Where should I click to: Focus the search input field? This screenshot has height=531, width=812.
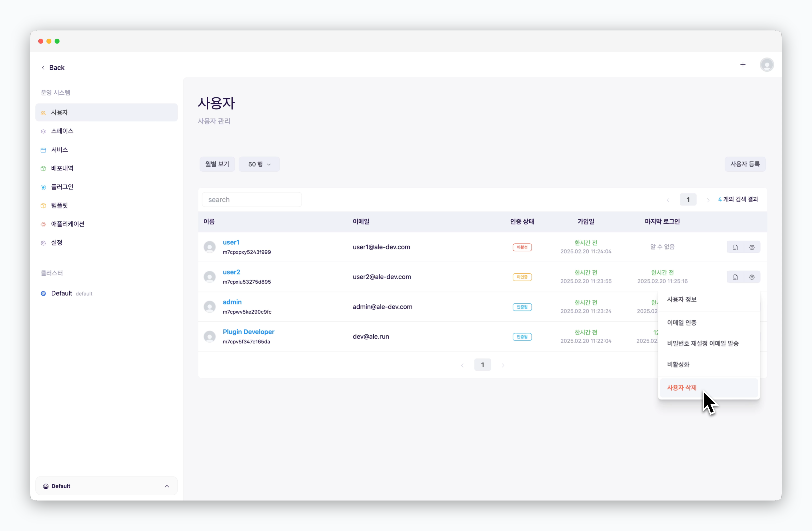[x=252, y=200]
